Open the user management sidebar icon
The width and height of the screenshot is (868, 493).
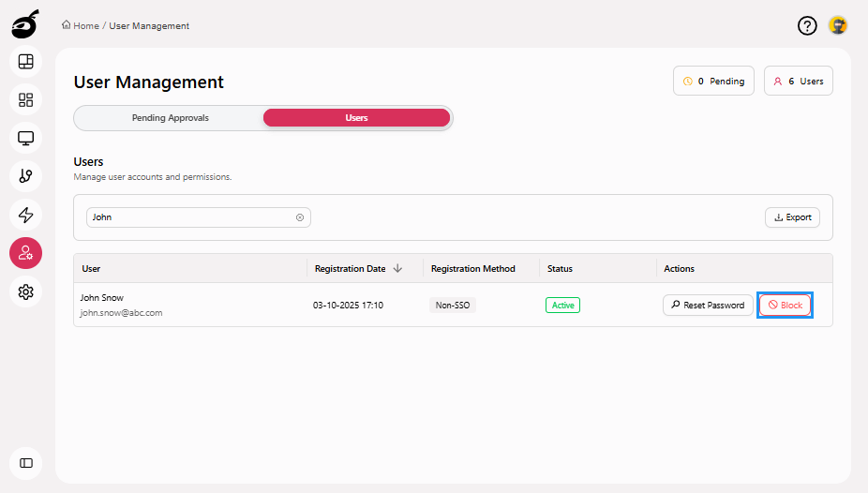pyautogui.click(x=25, y=253)
